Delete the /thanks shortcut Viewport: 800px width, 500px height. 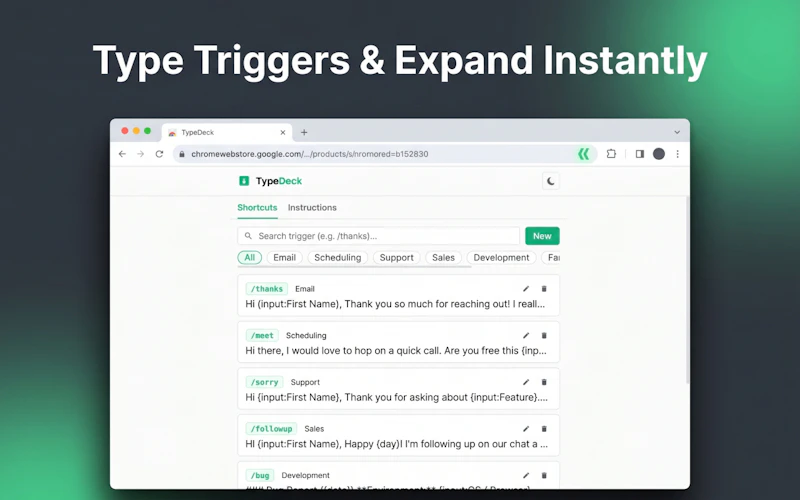(x=544, y=289)
